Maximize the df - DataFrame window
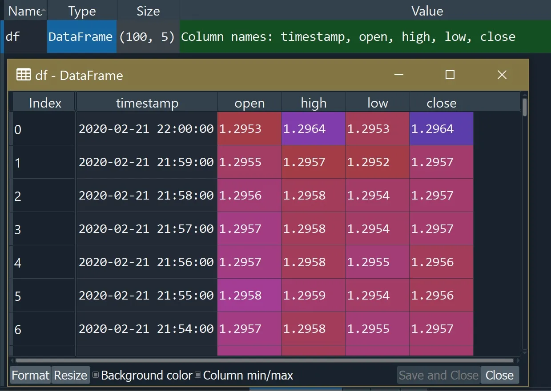Screen dimensions: 551x392 (450, 75)
